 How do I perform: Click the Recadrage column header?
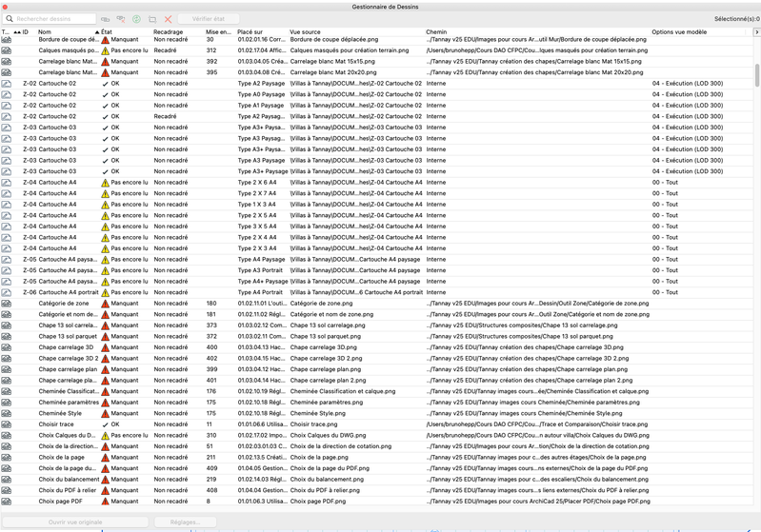(169, 32)
